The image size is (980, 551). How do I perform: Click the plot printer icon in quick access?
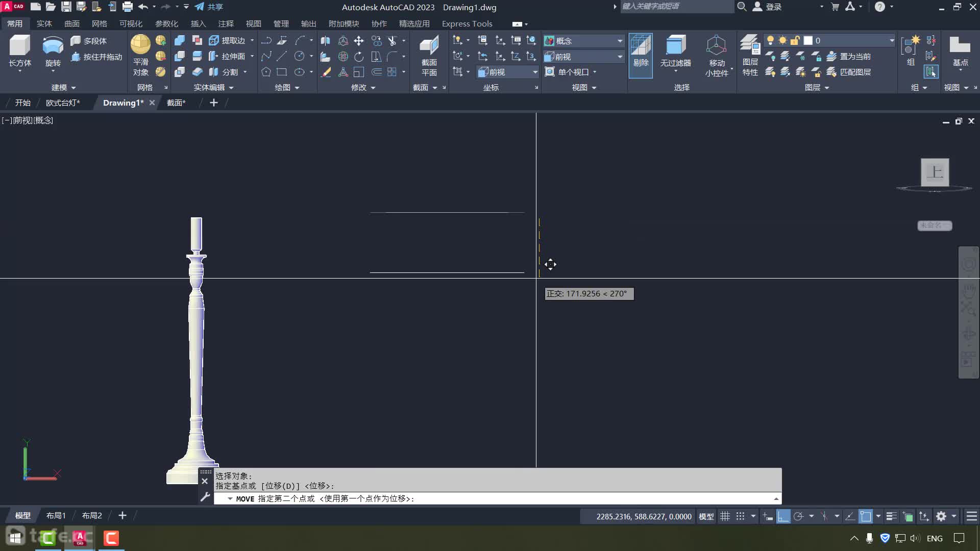[x=128, y=7]
